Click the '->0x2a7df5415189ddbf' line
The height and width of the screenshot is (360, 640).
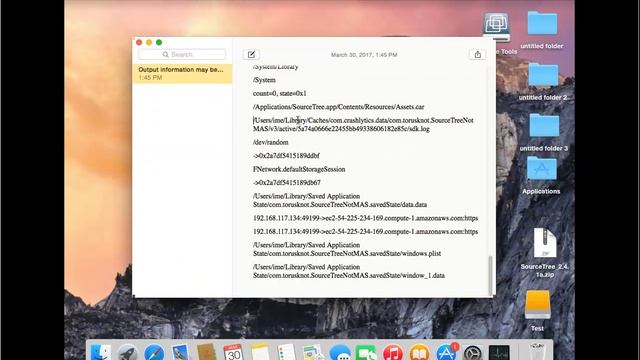tap(286, 156)
